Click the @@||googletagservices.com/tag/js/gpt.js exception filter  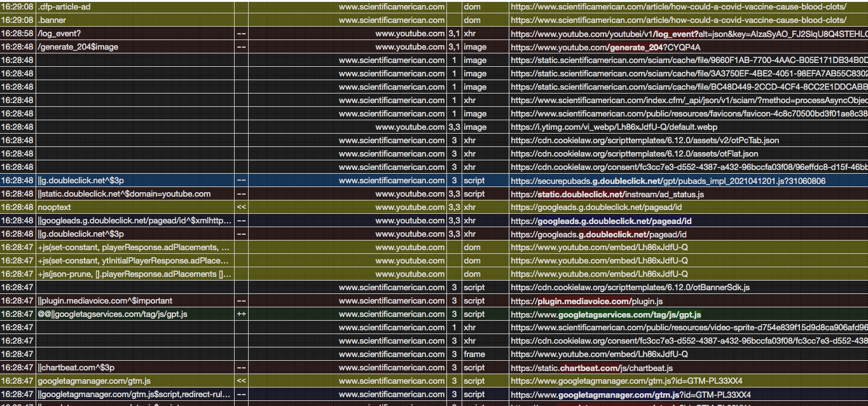[x=111, y=314]
